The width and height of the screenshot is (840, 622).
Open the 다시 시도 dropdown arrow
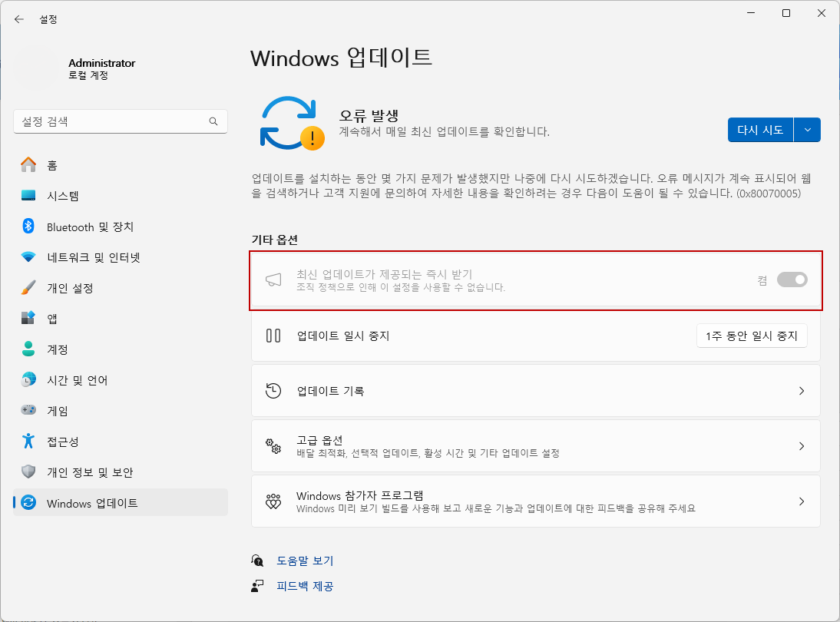(x=807, y=130)
